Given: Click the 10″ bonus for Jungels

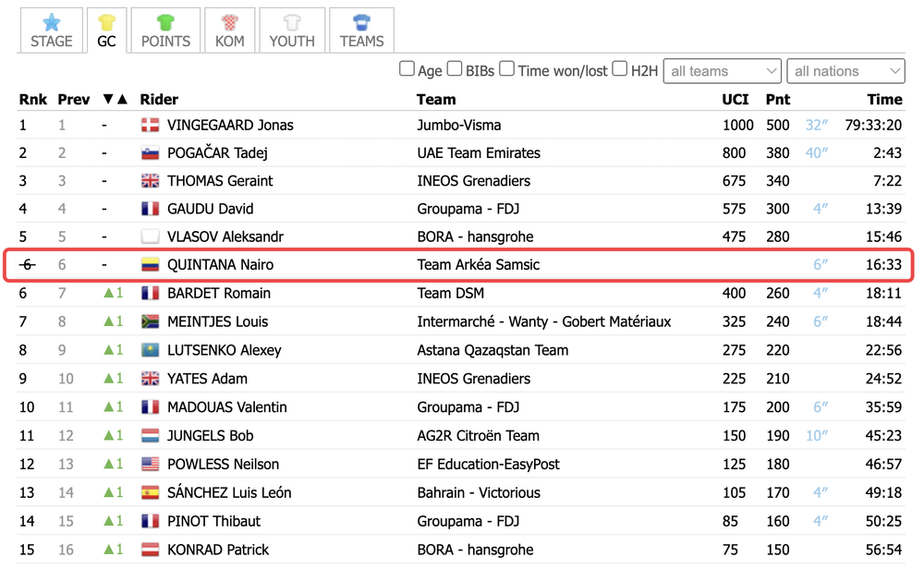Looking at the screenshot, I should pyautogui.click(x=817, y=435).
